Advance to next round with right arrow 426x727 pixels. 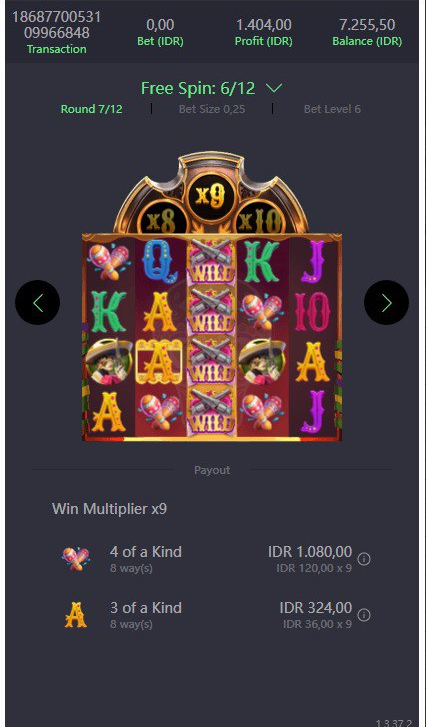click(x=387, y=302)
